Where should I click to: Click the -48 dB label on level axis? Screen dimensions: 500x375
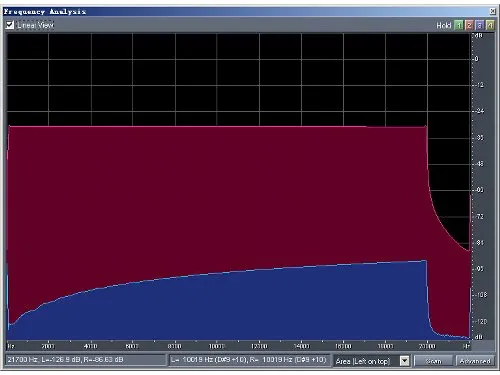[479, 164]
